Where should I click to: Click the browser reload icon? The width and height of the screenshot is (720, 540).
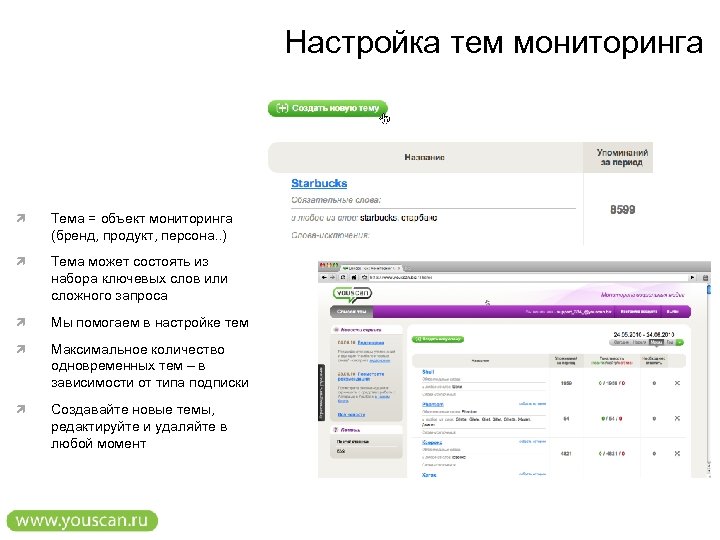343,277
